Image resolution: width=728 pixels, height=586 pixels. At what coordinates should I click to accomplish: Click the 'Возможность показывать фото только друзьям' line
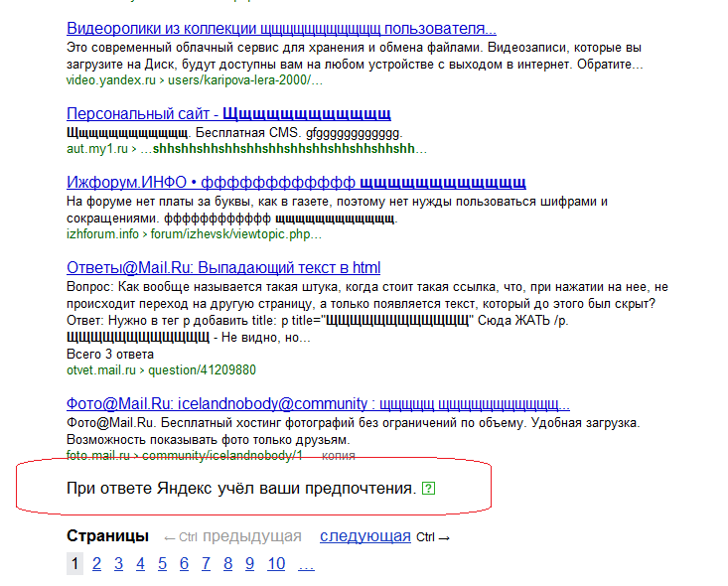tap(209, 439)
